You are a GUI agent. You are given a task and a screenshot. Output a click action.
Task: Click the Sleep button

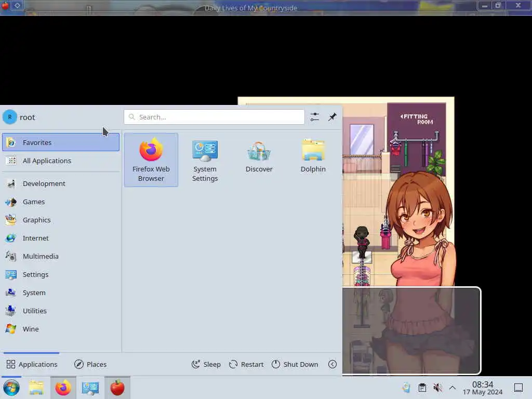206,364
